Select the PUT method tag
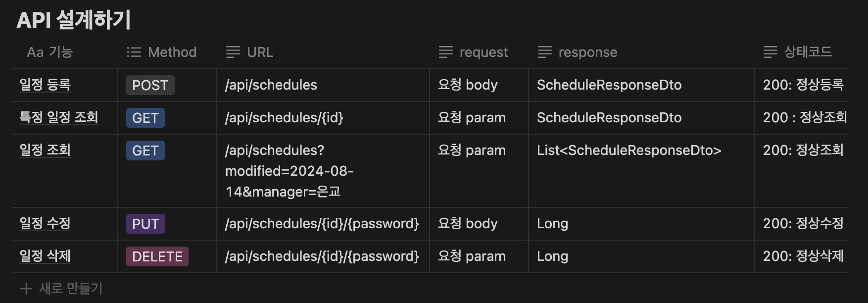Screen dimensions: 868x303 [x=145, y=224]
